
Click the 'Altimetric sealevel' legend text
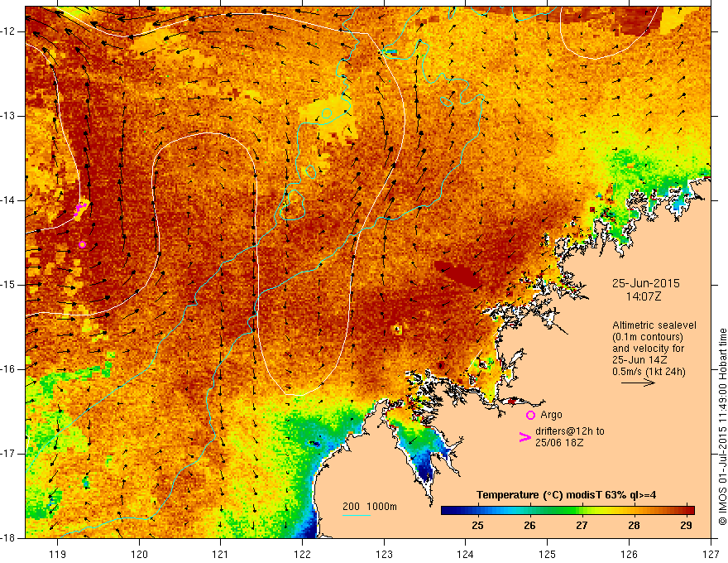pyautogui.click(x=654, y=325)
